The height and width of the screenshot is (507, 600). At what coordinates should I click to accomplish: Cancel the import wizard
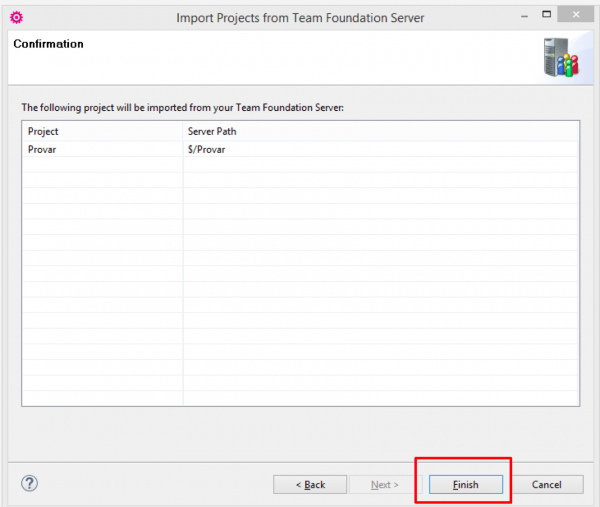click(x=546, y=484)
